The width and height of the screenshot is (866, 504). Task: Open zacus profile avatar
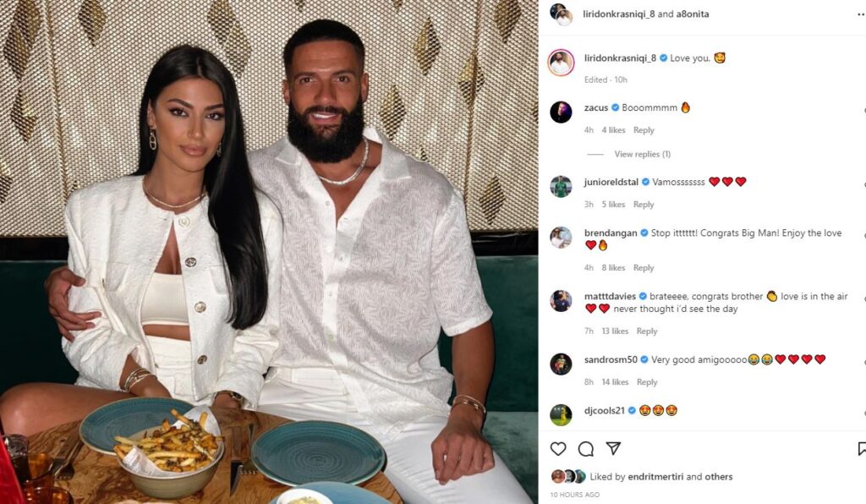(561, 112)
